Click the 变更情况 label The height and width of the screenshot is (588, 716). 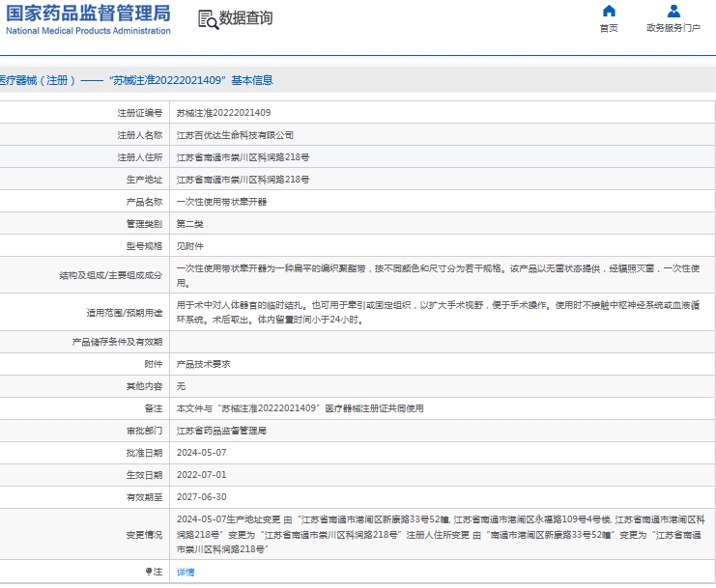point(144,534)
